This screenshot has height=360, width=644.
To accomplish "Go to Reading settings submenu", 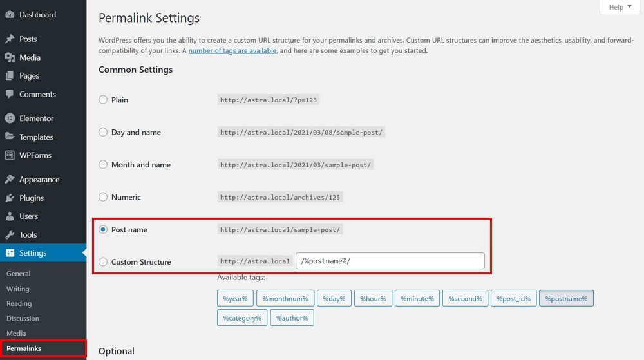I will click(x=19, y=303).
